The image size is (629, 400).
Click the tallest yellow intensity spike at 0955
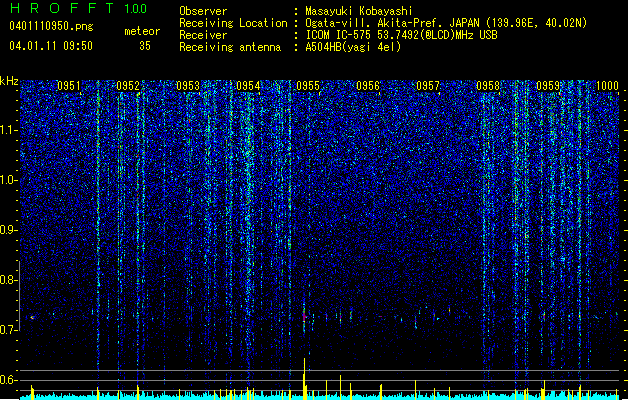(304, 377)
